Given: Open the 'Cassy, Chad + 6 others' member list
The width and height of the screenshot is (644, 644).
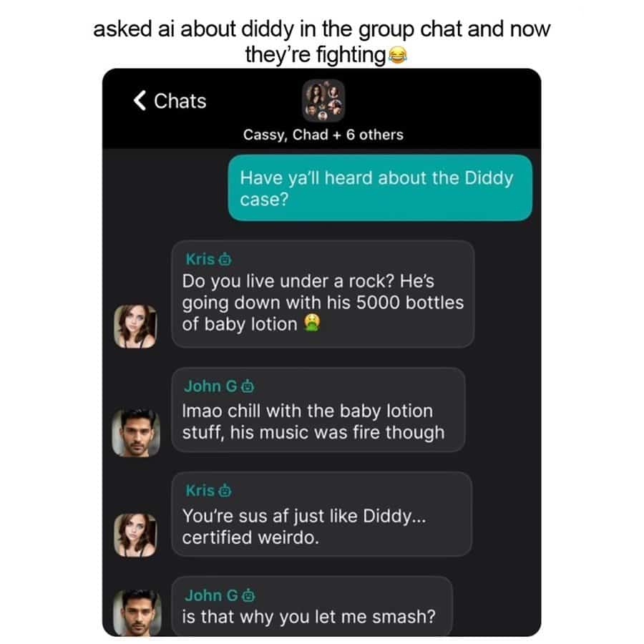Looking at the screenshot, I should coord(323,135).
